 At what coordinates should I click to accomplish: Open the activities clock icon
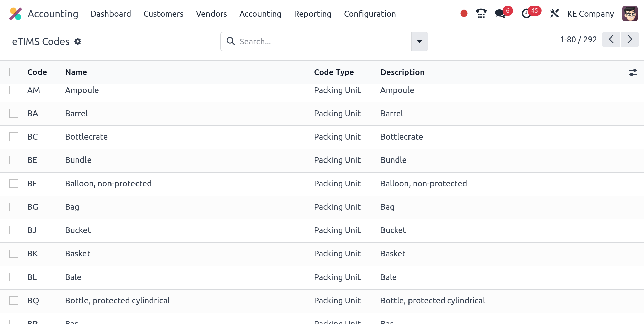[526, 14]
